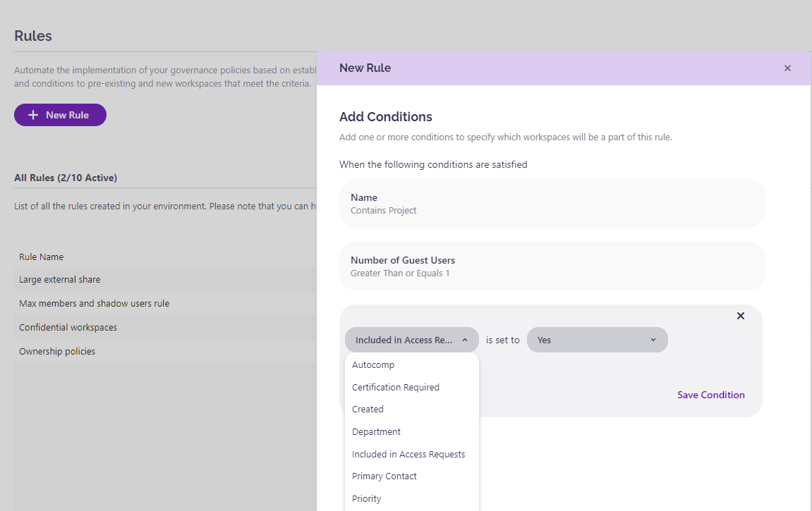Close the New Rule panel
Screen dimensions: 812x511
pos(787,68)
